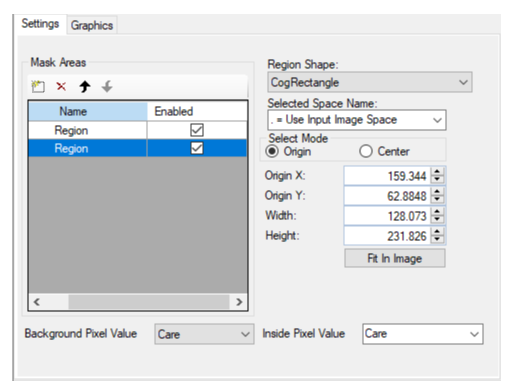This screenshot has height=391, width=512.
Task: Move selected region up in list
Action: click(x=85, y=87)
